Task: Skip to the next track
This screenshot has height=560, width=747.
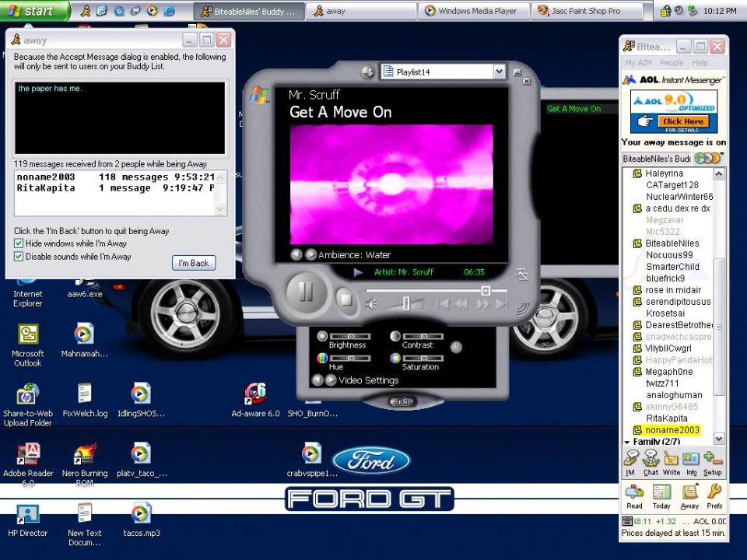Action: [501, 304]
